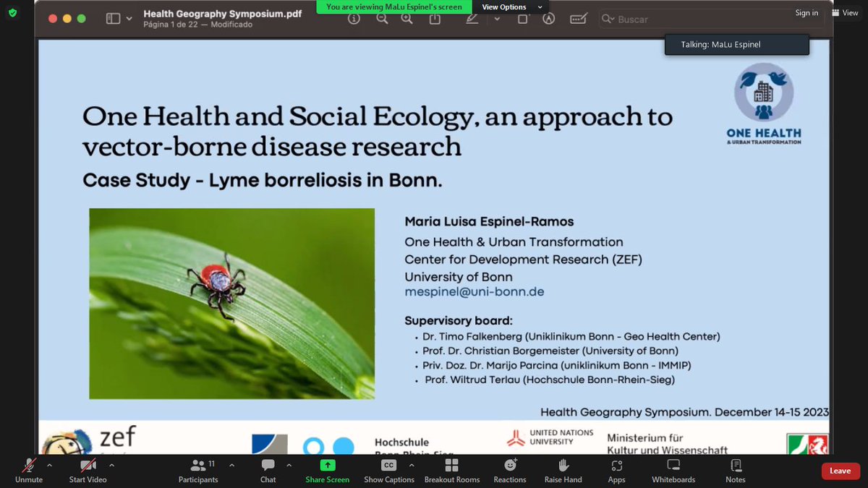Open the View layout menu
Image resolution: width=868 pixels, height=488 pixels.
tap(845, 12)
